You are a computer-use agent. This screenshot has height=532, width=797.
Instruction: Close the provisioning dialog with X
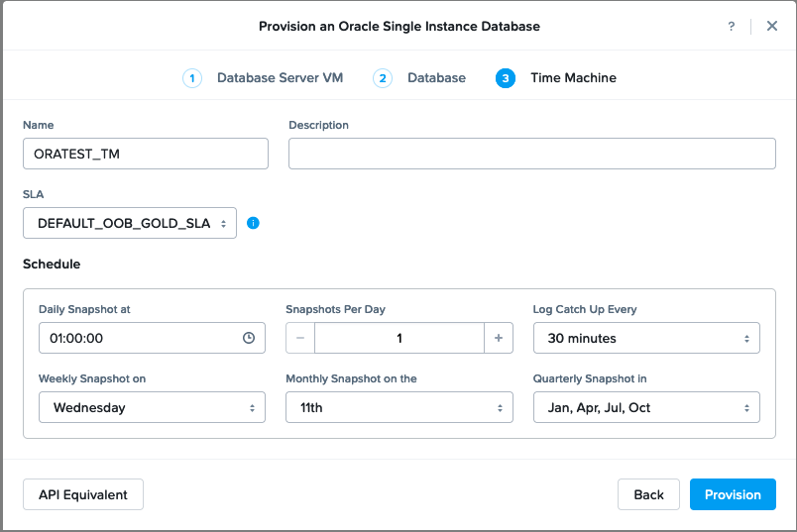[771, 26]
